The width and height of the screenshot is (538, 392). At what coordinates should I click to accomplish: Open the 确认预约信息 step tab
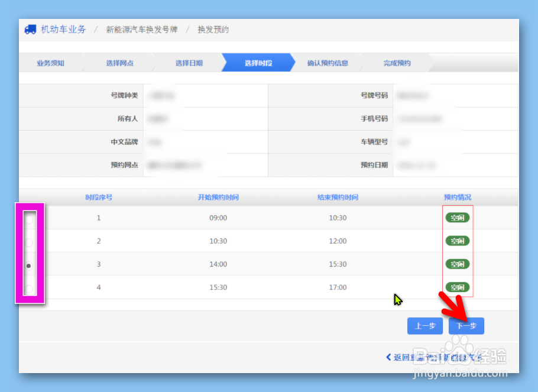327,63
